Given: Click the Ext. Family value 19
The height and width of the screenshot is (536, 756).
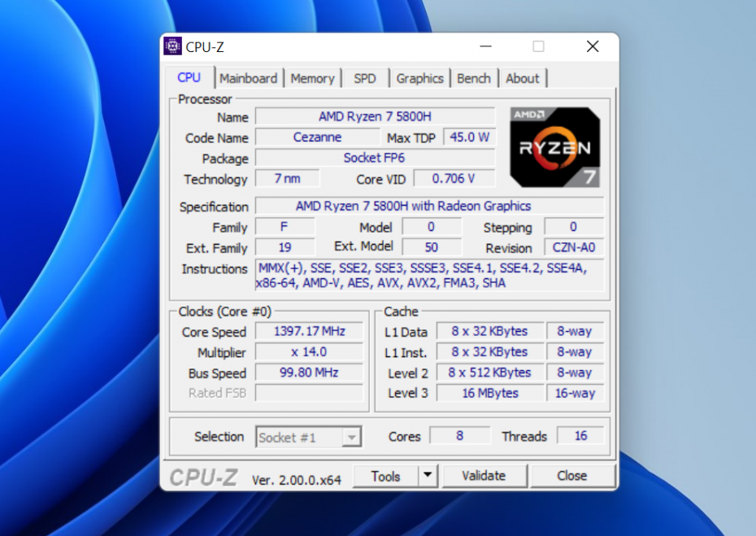Looking at the screenshot, I should point(285,247).
